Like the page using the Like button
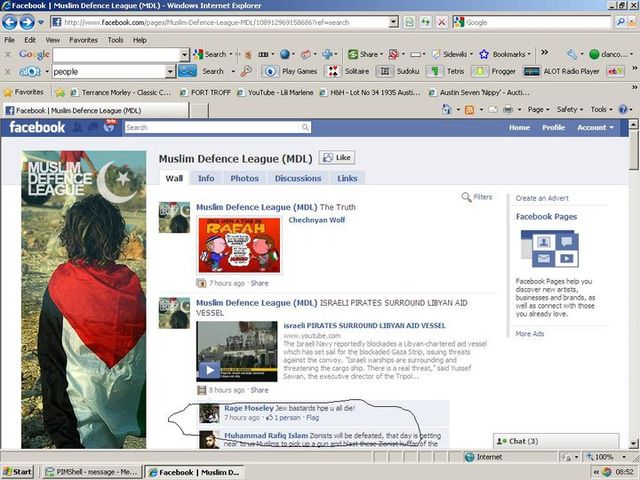This screenshot has width=640, height=480. (x=335, y=158)
